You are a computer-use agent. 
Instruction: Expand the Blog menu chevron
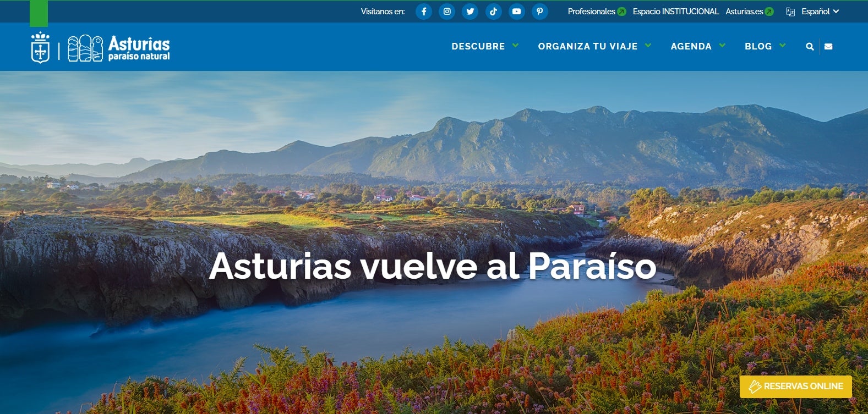783,46
